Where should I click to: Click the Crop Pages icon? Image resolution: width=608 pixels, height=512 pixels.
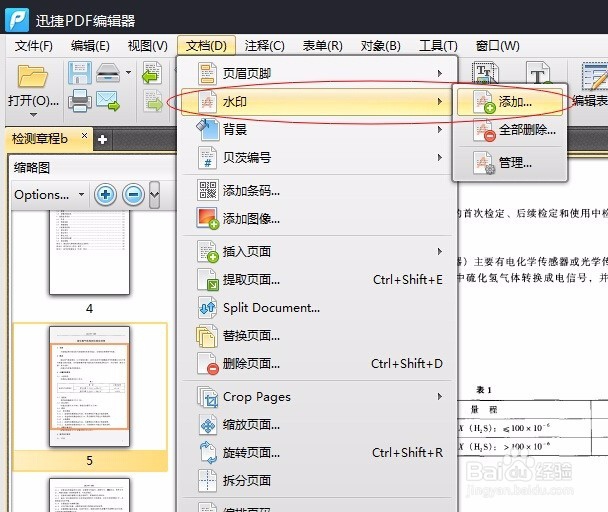point(207,397)
